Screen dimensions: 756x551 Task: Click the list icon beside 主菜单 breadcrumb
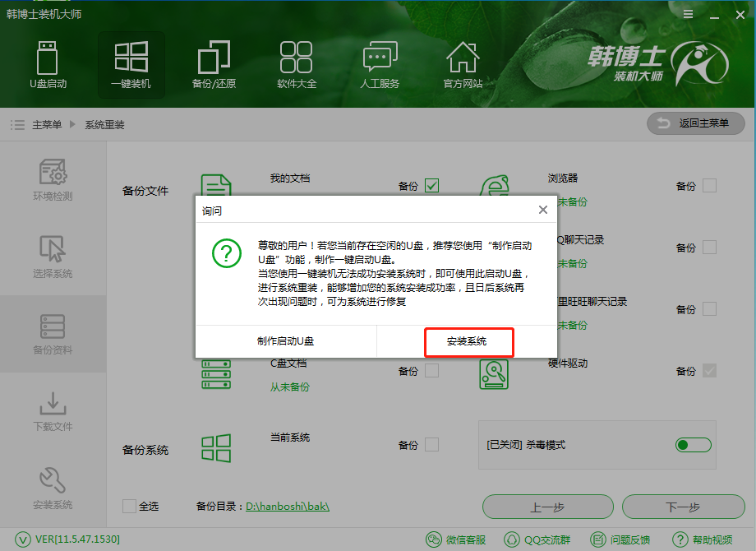[17, 123]
